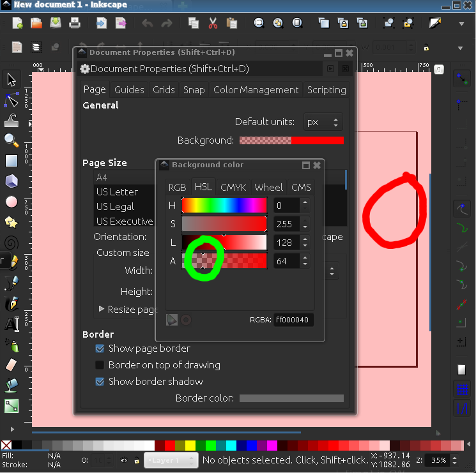Open the Default units dropdown

click(323, 122)
